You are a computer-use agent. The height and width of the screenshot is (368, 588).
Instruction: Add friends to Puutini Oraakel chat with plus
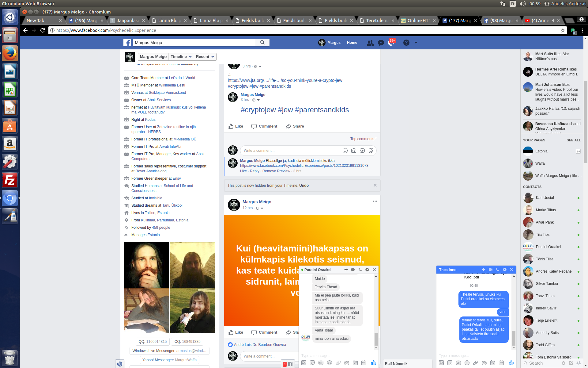point(346,270)
